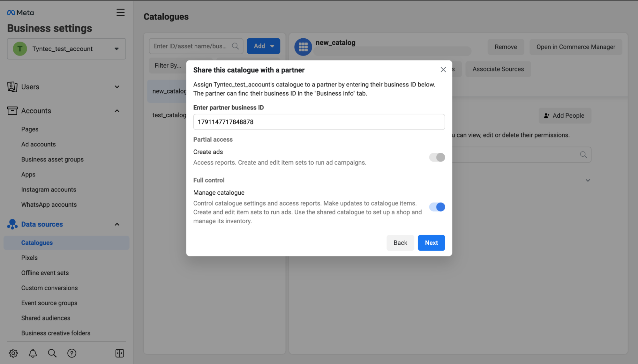Open Business asset groups
Viewport: 638px width, 364px height.
click(x=52, y=159)
